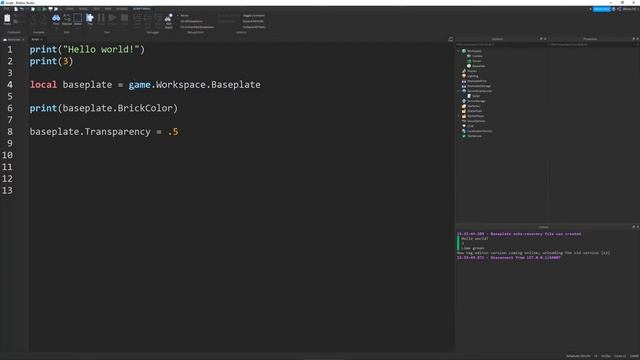Switch to the TEST ribbon tab
Screen dimensions: 640x360
click(96, 9)
